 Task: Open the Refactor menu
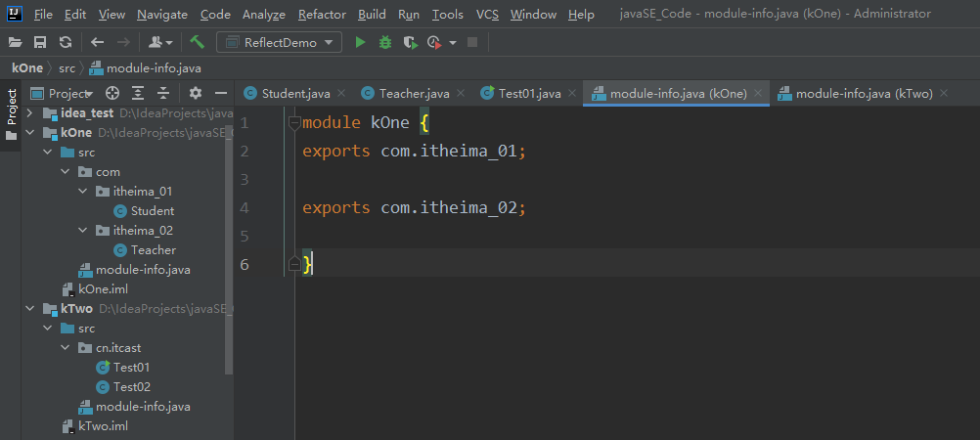click(x=323, y=14)
